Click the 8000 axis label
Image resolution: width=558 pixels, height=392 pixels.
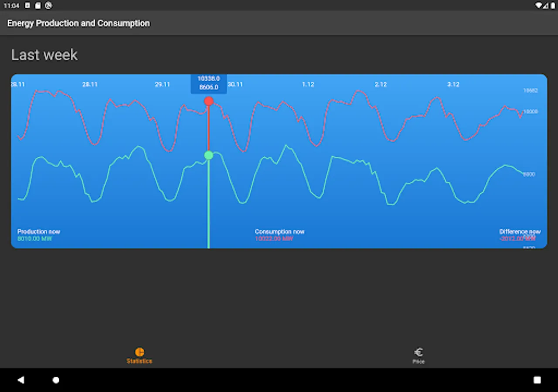click(x=529, y=174)
